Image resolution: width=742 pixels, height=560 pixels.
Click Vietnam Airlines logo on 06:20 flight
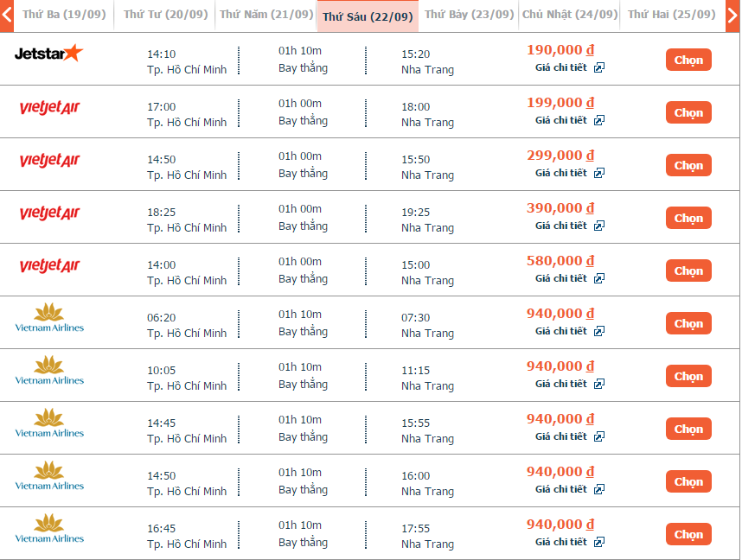[49, 317]
